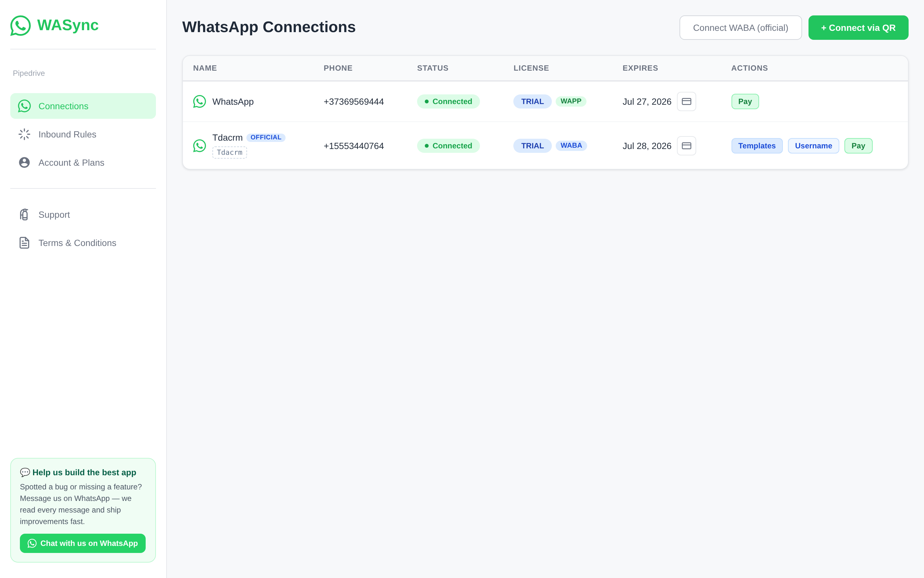This screenshot has height=578, width=924.
Task: Open the Support page
Action: point(83,215)
